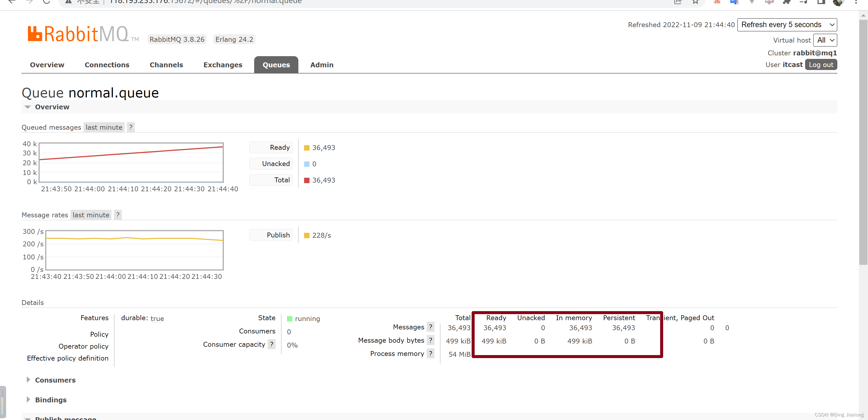
Task: Open Refresh every 5 seconds dropdown
Action: click(x=787, y=25)
